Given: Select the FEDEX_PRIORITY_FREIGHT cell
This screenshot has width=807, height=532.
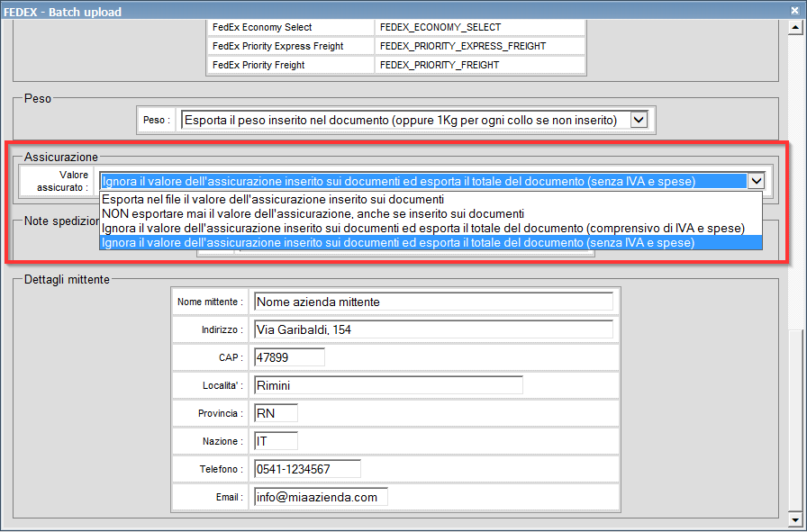Looking at the screenshot, I should coord(480,65).
